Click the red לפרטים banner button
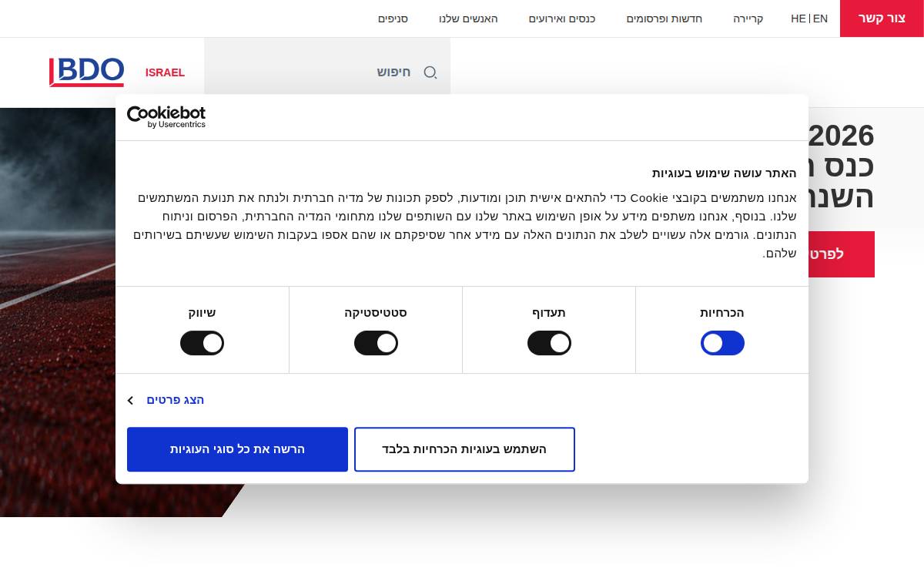924x578 pixels. coord(841,254)
